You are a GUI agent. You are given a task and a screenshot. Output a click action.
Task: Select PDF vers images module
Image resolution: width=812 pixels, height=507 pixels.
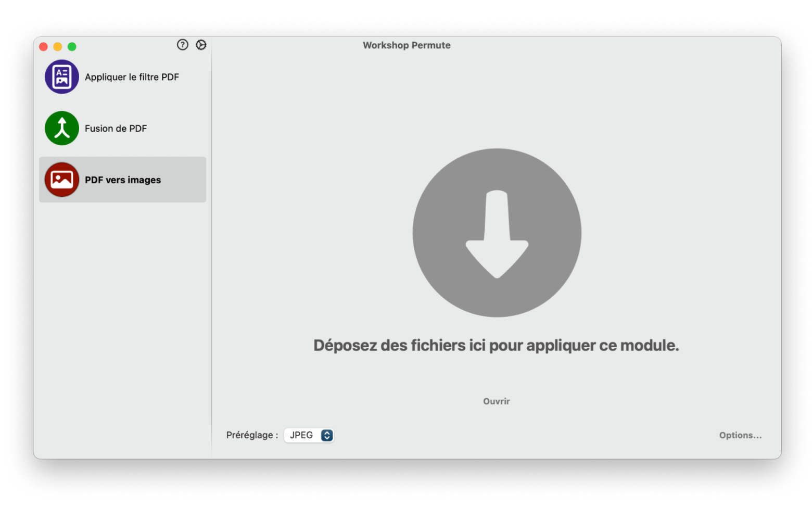[x=123, y=180]
